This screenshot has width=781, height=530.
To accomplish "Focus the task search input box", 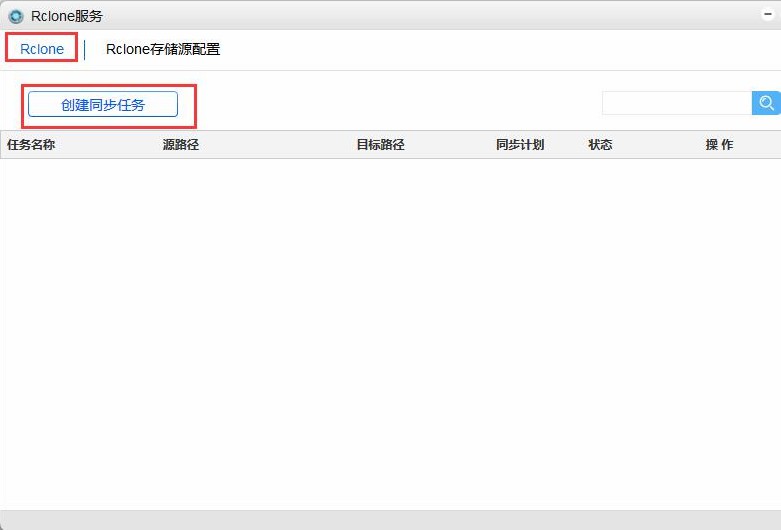I will pos(676,103).
